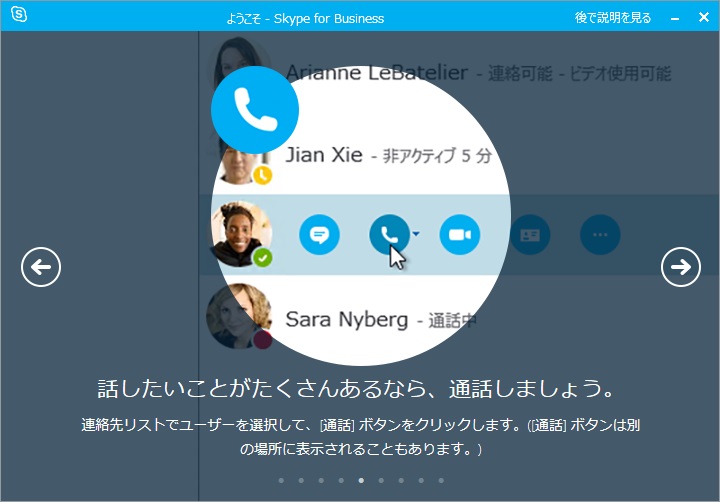Select the ninth page indicator dot

tap(441, 480)
